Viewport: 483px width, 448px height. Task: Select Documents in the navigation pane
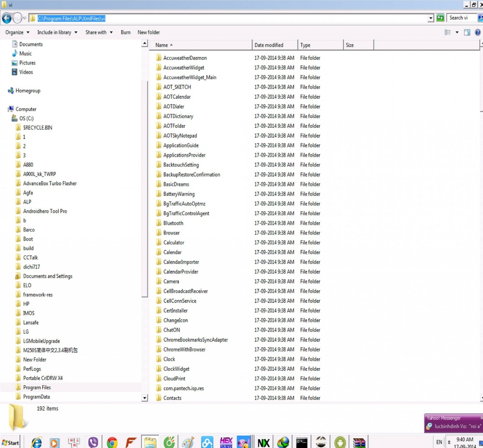tap(27, 44)
